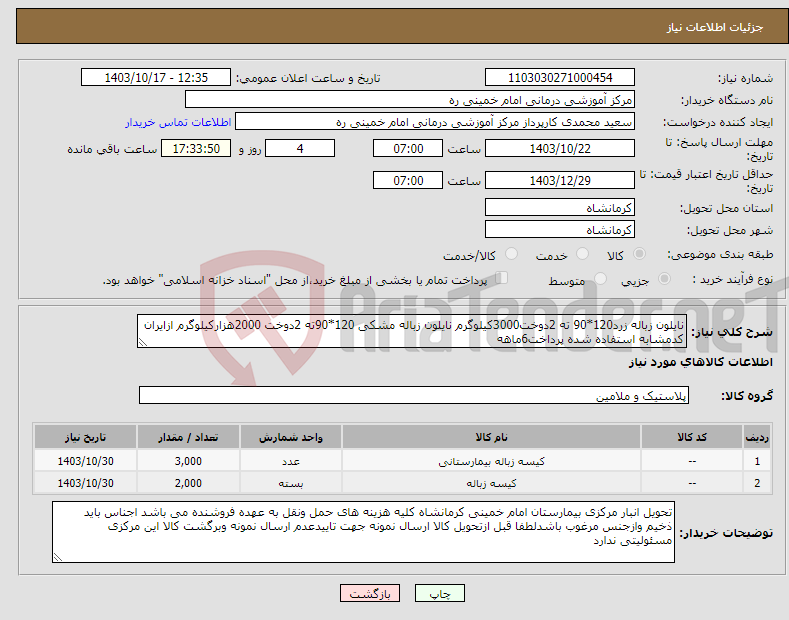Click the unit cell بسته
789x620 pixels.
(291, 483)
